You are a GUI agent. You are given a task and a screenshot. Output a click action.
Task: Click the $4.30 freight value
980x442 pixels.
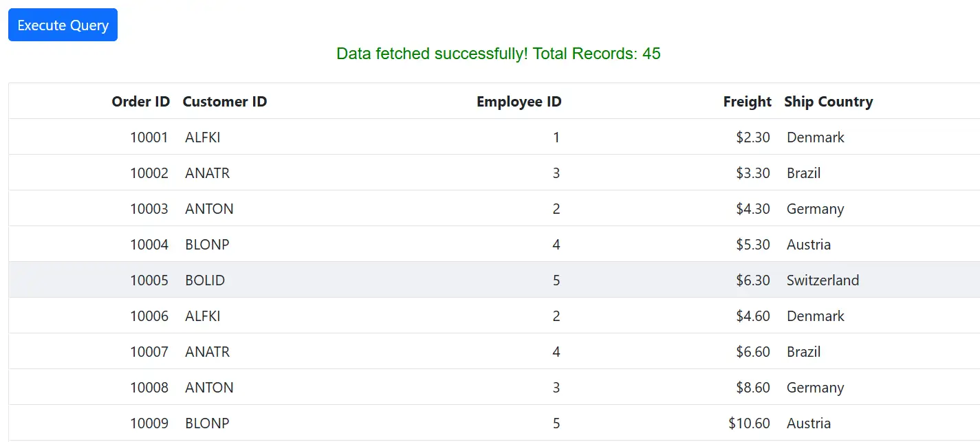(753, 209)
